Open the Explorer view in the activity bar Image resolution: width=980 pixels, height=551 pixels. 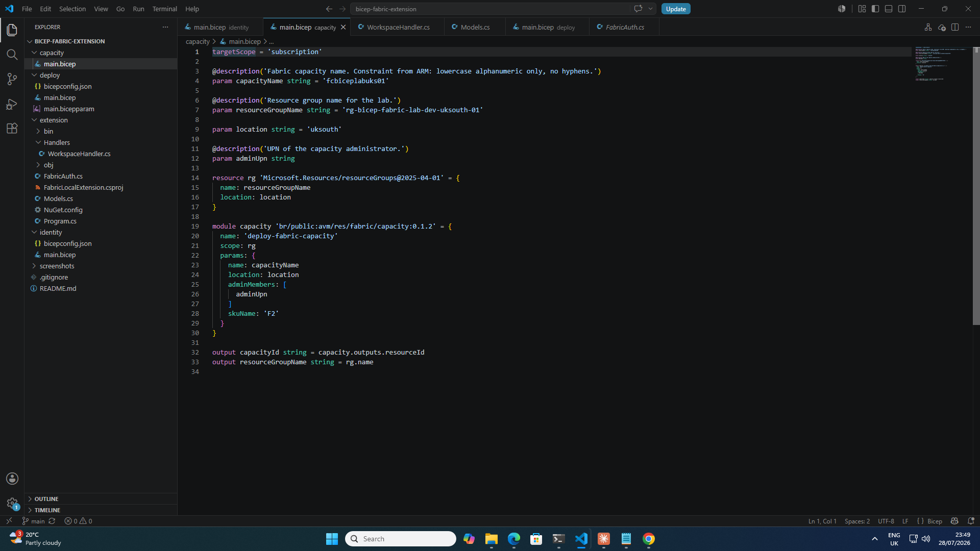point(12,30)
